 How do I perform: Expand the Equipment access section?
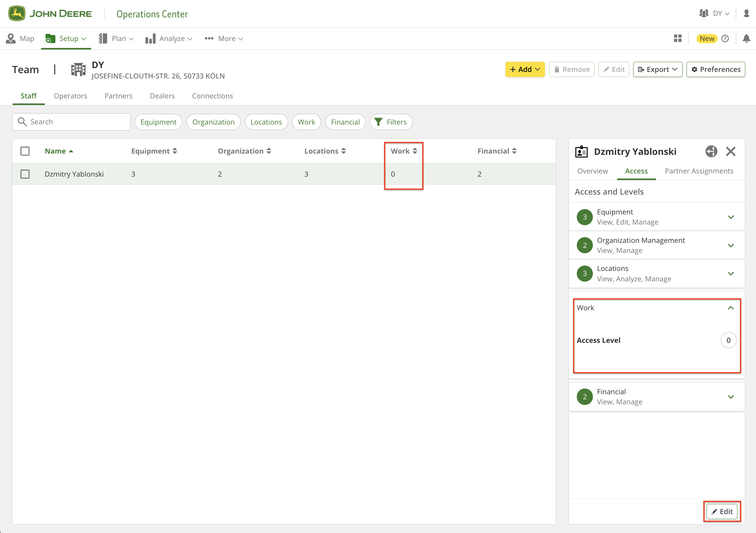coord(731,217)
